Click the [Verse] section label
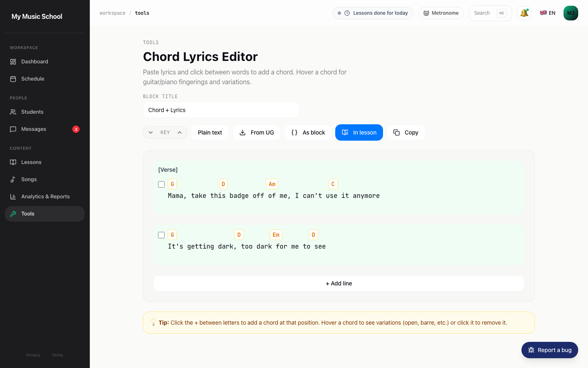 tap(168, 170)
